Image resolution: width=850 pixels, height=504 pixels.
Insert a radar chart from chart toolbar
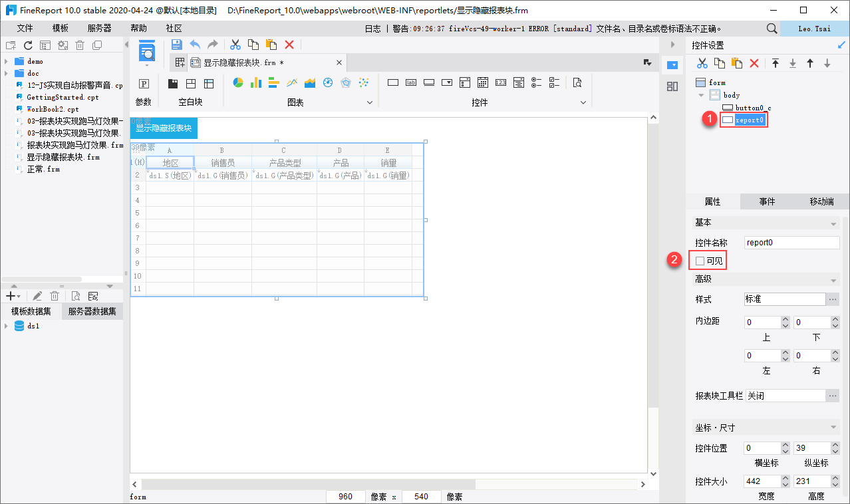[x=346, y=82]
